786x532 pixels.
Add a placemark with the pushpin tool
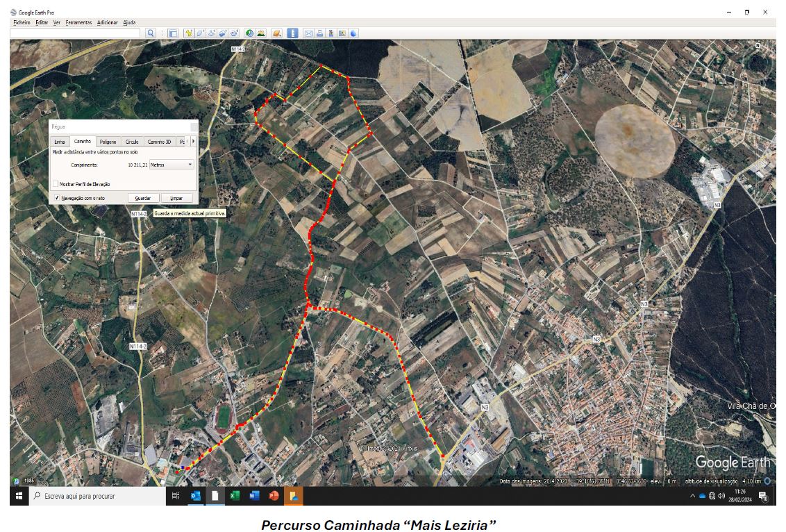189,33
